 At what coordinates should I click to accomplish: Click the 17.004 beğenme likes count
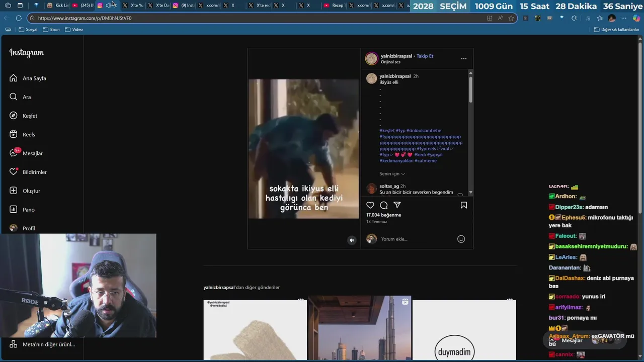pos(383,215)
